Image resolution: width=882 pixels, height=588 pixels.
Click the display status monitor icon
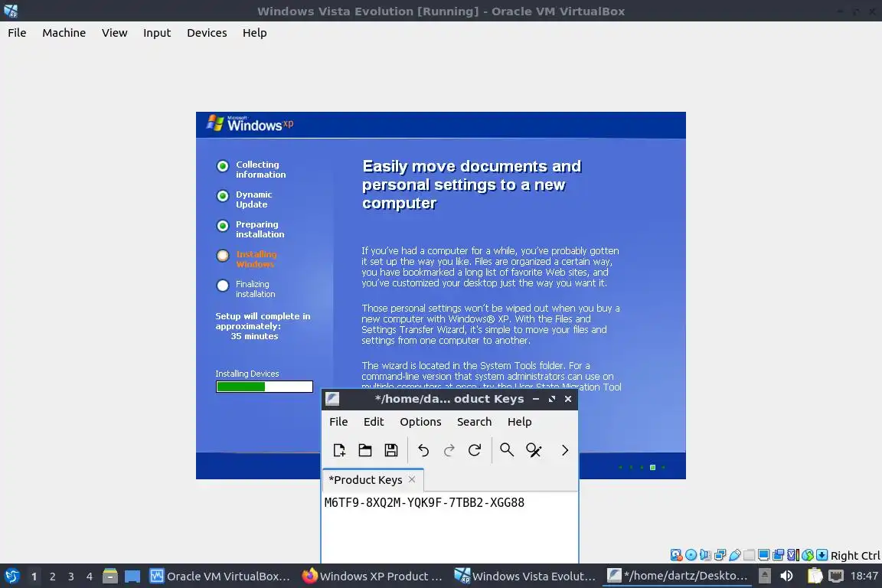764,555
